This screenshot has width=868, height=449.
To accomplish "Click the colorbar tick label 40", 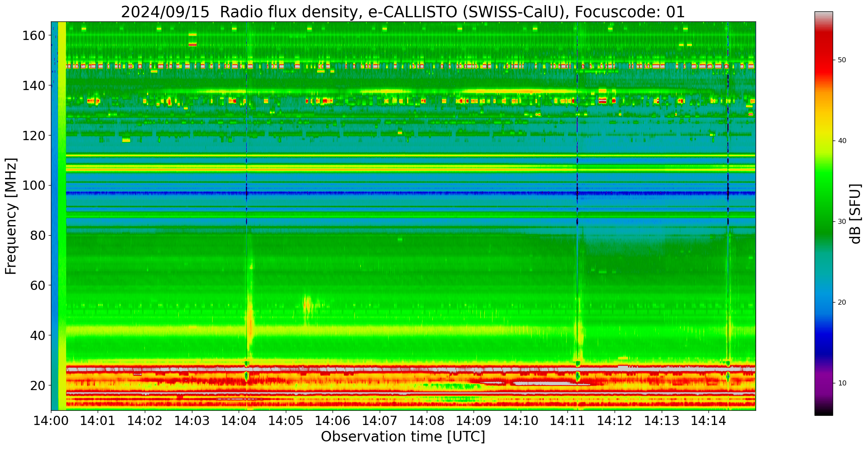I will point(841,141).
